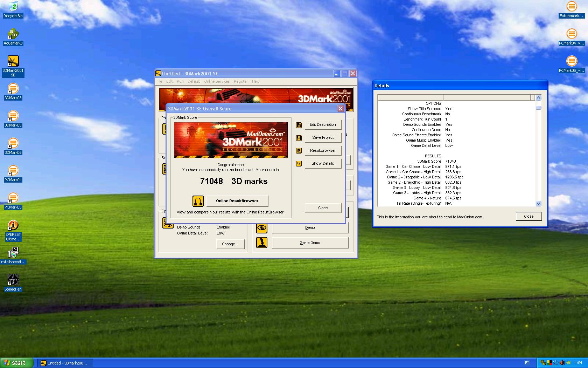Open the Help menu

[x=256, y=81]
